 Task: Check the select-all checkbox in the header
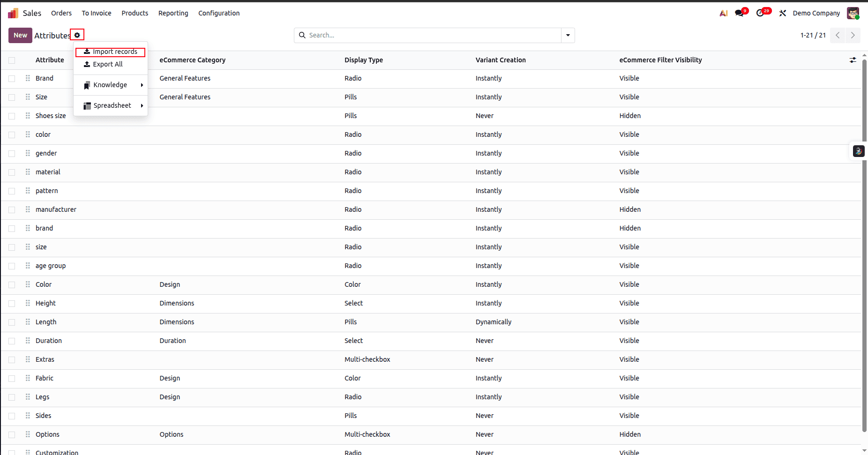(x=12, y=60)
